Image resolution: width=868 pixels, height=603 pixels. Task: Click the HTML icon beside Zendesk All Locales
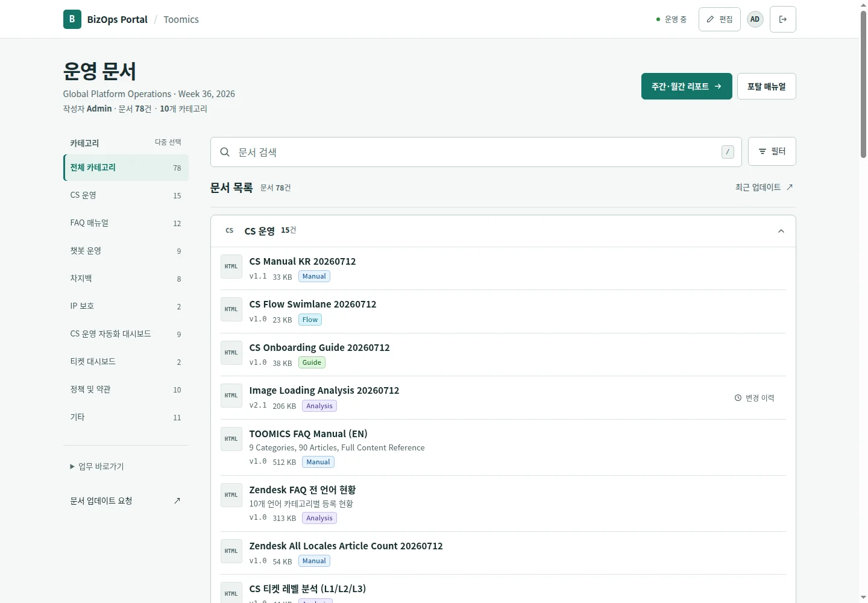pos(231,551)
